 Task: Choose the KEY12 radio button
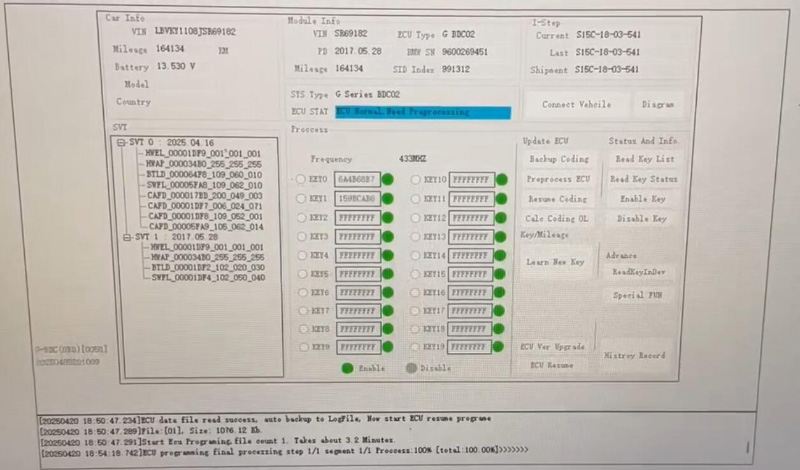(415, 218)
